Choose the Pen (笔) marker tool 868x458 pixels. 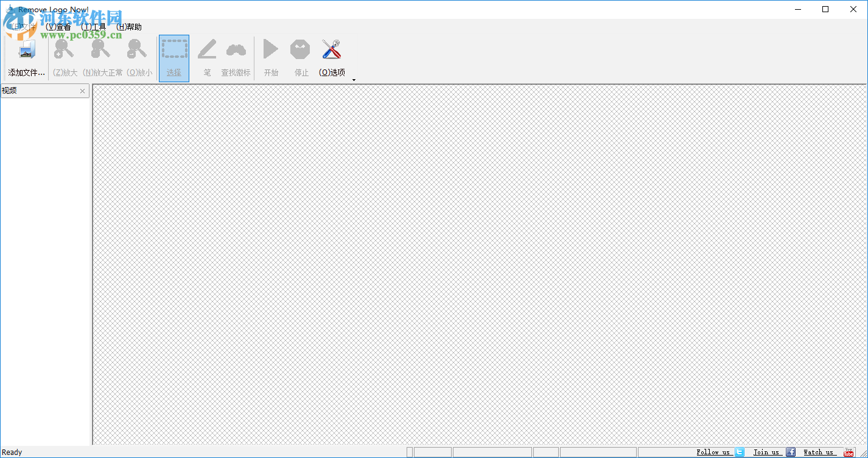pyautogui.click(x=207, y=49)
